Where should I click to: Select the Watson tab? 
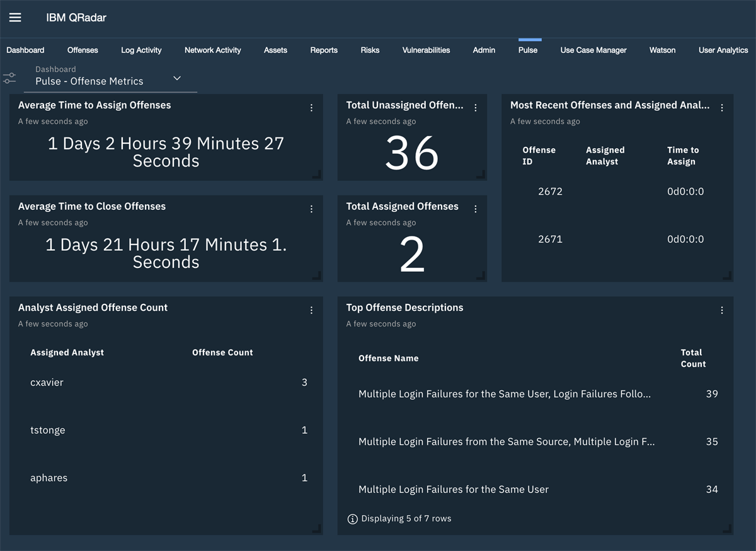pyautogui.click(x=662, y=50)
